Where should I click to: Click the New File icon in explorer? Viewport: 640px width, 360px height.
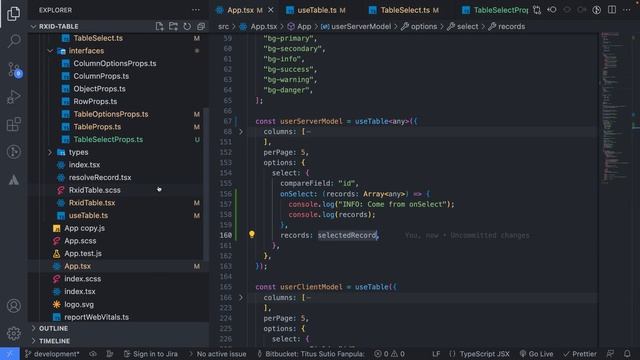pyautogui.click(x=159, y=27)
